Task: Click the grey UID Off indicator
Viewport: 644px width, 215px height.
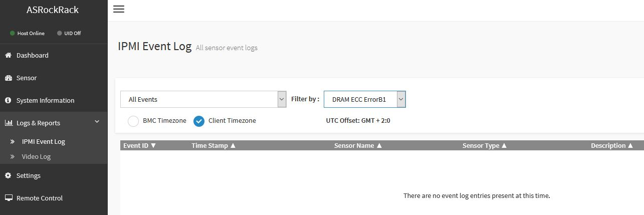Action: coord(59,34)
